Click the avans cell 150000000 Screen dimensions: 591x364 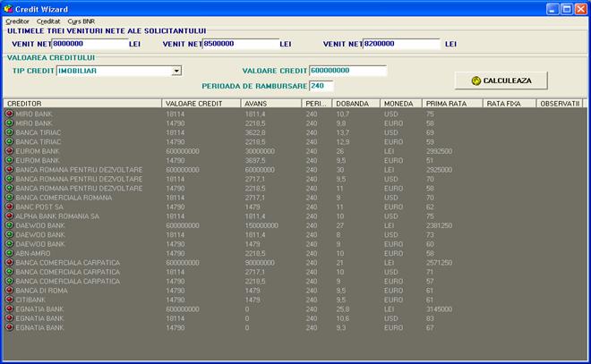click(261, 225)
